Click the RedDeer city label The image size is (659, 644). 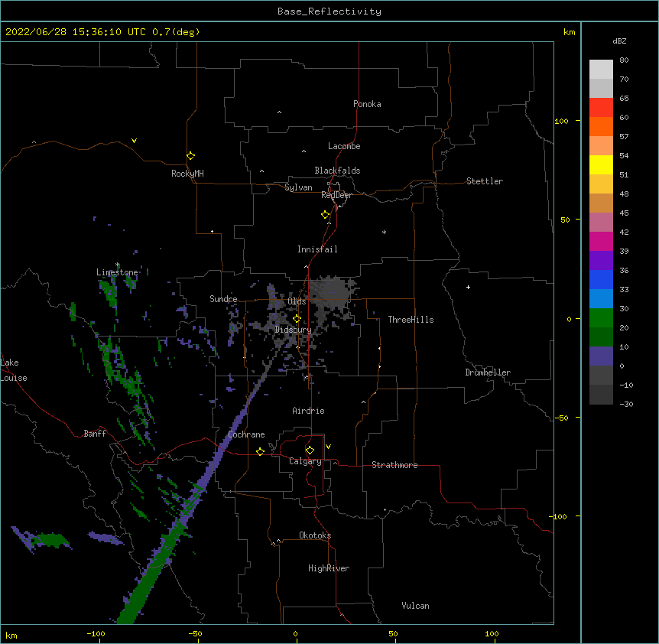pyautogui.click(x=336, y=195)
